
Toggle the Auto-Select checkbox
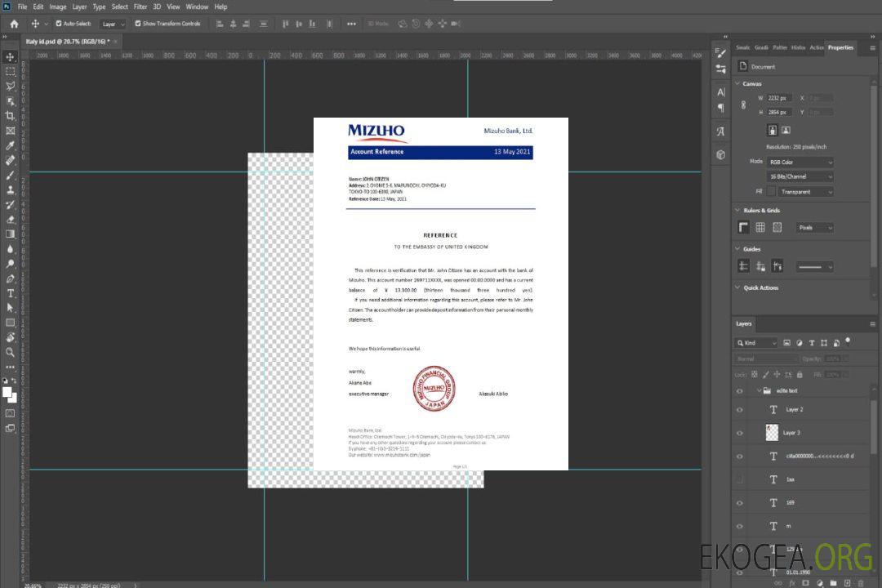click(x=59, y=24)
